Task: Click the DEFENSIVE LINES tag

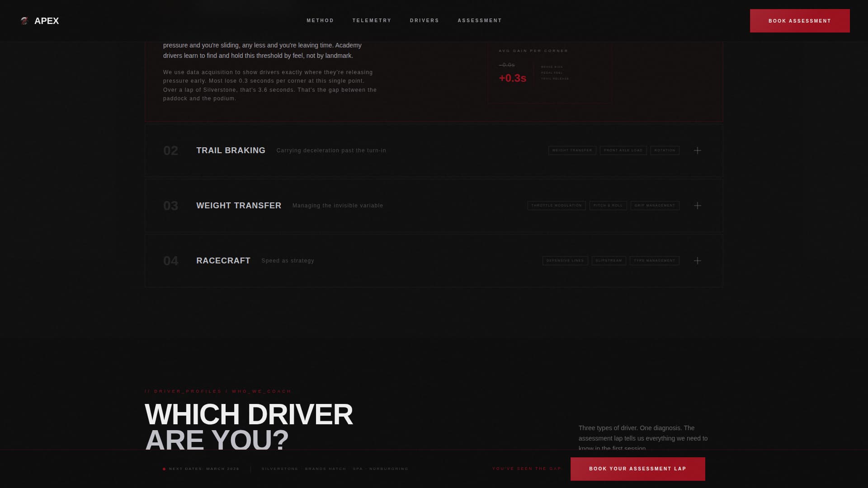Action: 565,261
